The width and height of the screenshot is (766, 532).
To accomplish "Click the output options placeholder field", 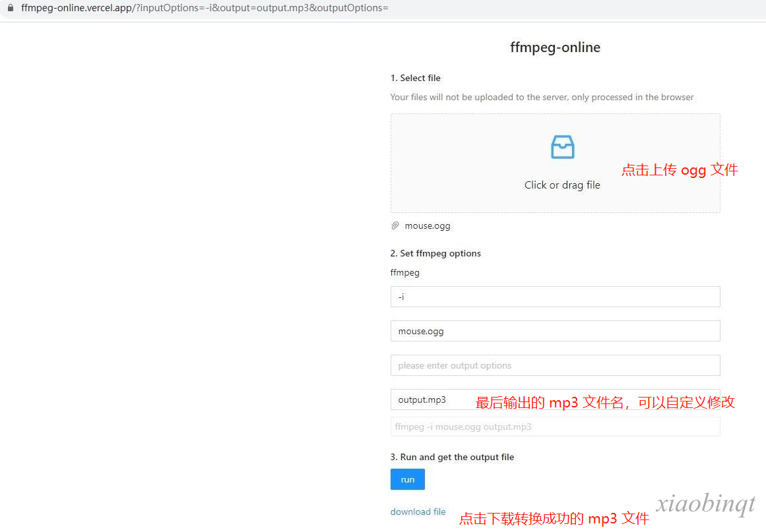I will (555, 365).
